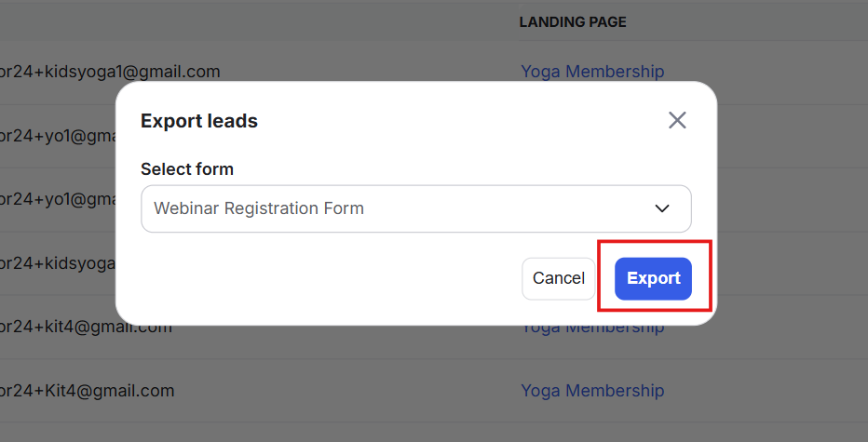Viewport: 868px width, 442px height.
Task: Sort by the LANDING PAGE column header
Action: pos(572,21)
